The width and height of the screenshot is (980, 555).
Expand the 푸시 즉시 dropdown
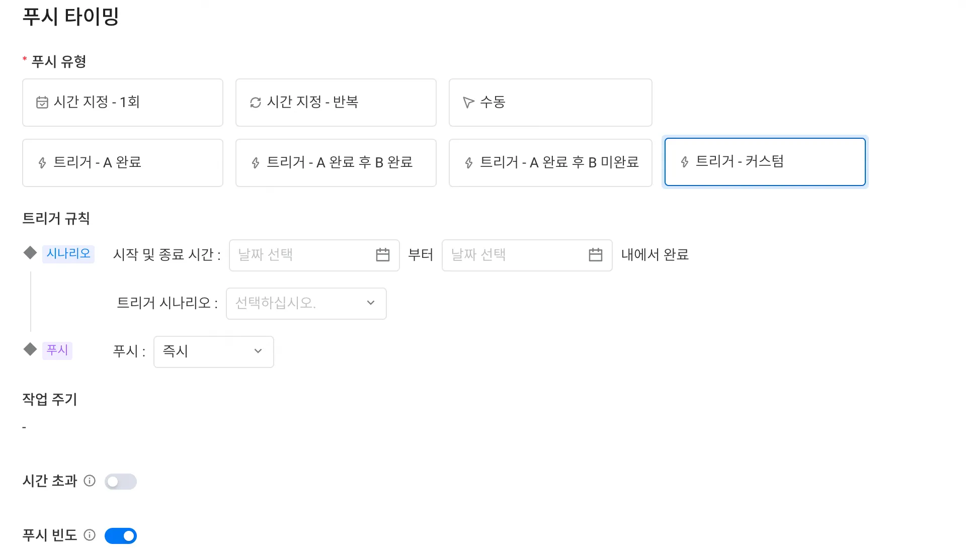click(213, 351)
